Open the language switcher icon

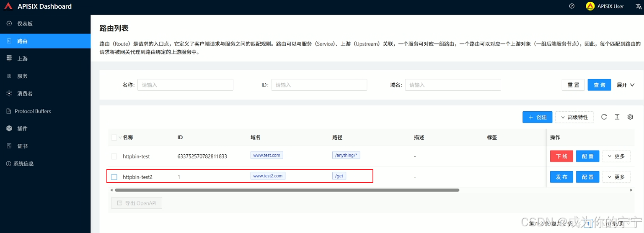(639, 6)
